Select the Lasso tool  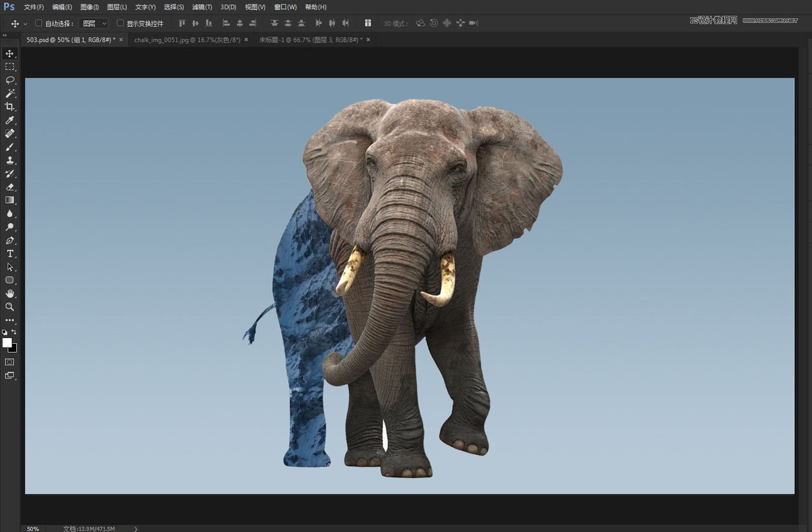10,80
